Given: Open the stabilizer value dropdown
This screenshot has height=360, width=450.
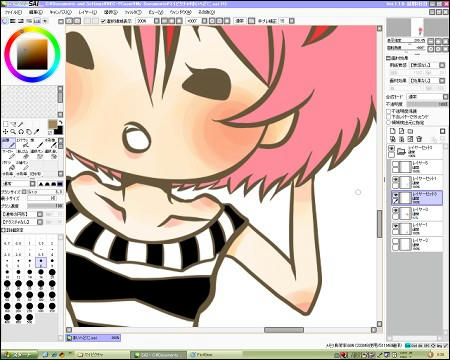Looking at the screenshot, I should 292,21.
